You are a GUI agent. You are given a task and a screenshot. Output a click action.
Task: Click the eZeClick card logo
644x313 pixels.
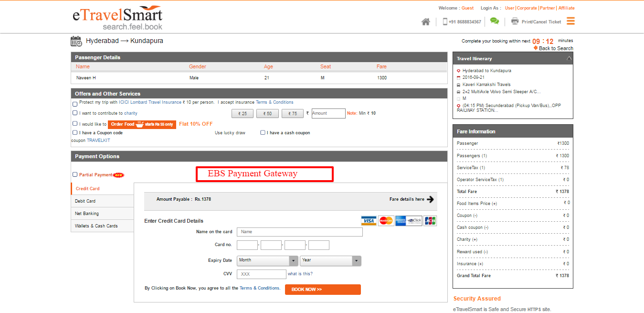point(414,220)
